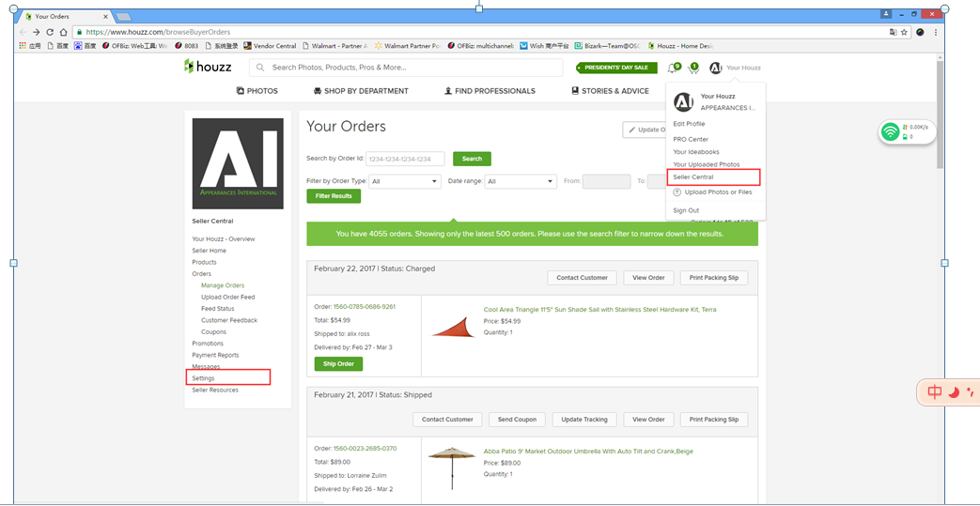Select Edit Profile in the dropdown
980x506 pixels.
point(689,124)
